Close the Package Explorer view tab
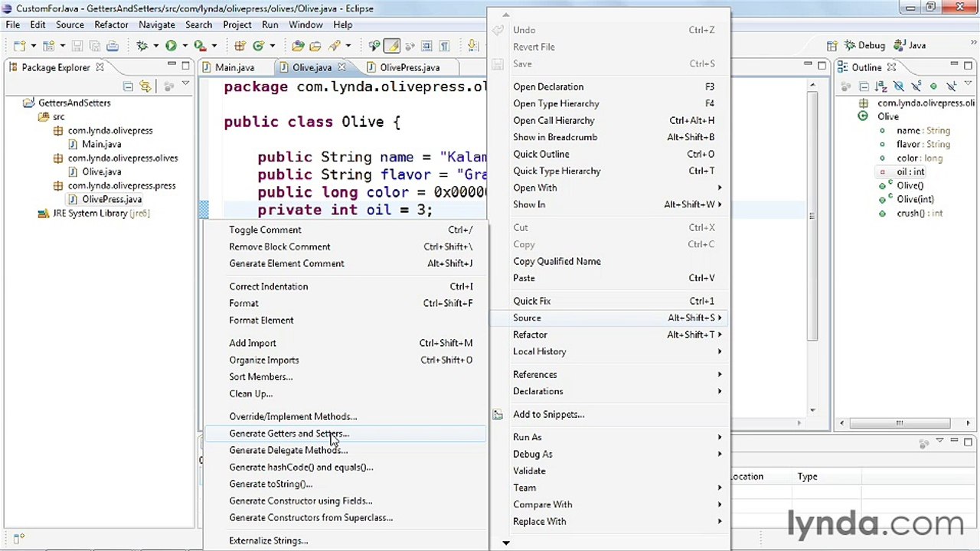Viewport: 980px width, 551px height. [x=100, y=67]
